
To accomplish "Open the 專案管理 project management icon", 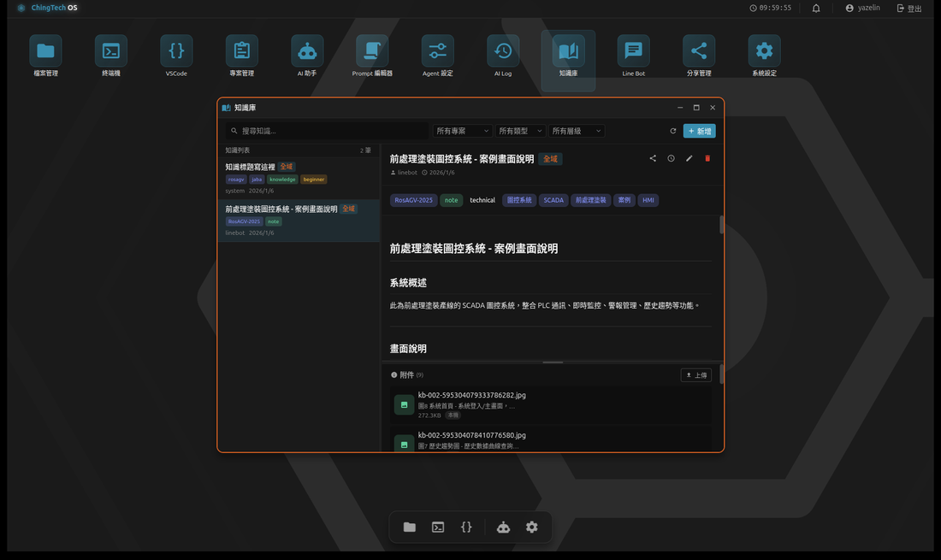I will (242, 56).
